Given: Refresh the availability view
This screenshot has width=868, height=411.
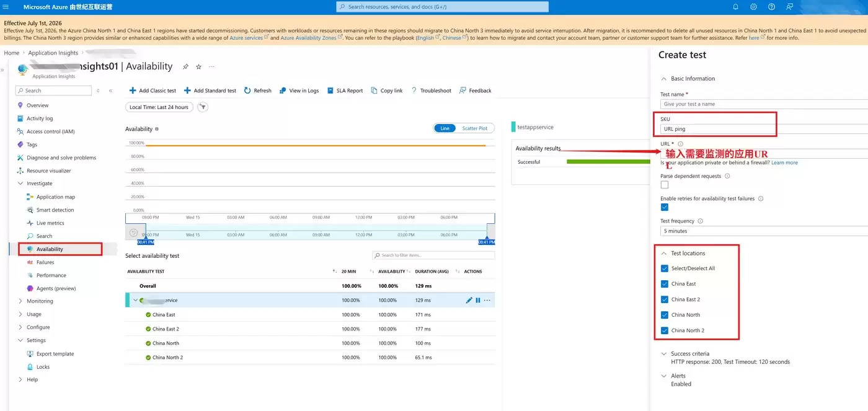Looking at the screenshot, I should click(258, 91).
